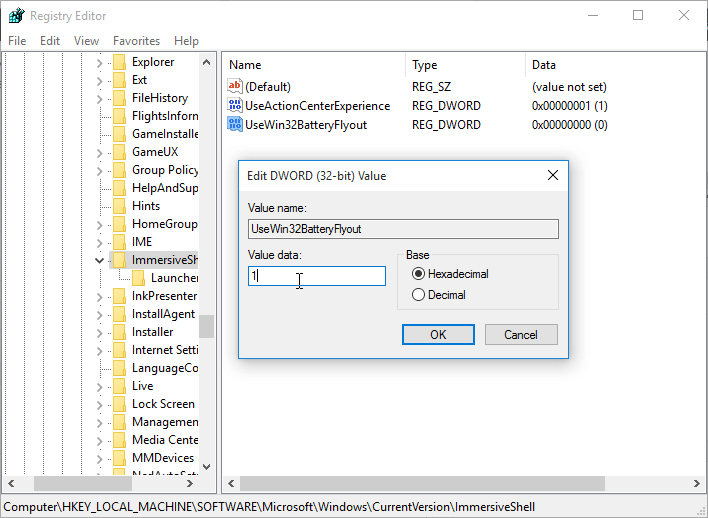Click the values pane scroll-right arrow
The height and width of the screenshot is (518, 708).
click(697, 483)
